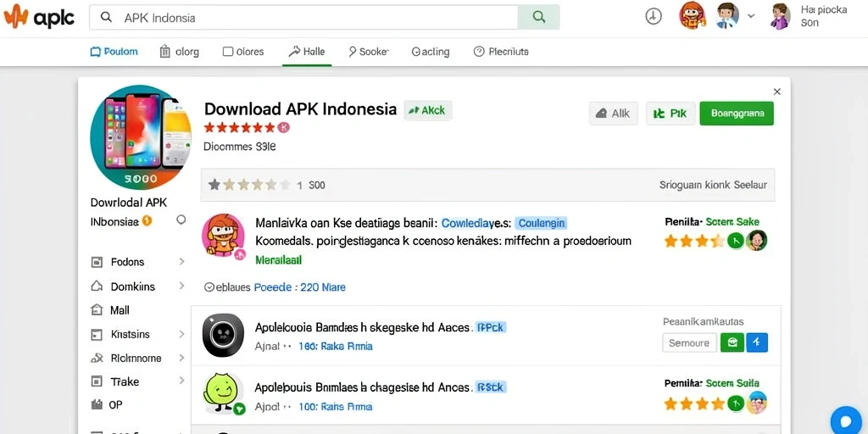Click the green badge beside Sotem Saiia stars
Image resolution: width=868 pixels, height=434 pixels.
(735, 403)
